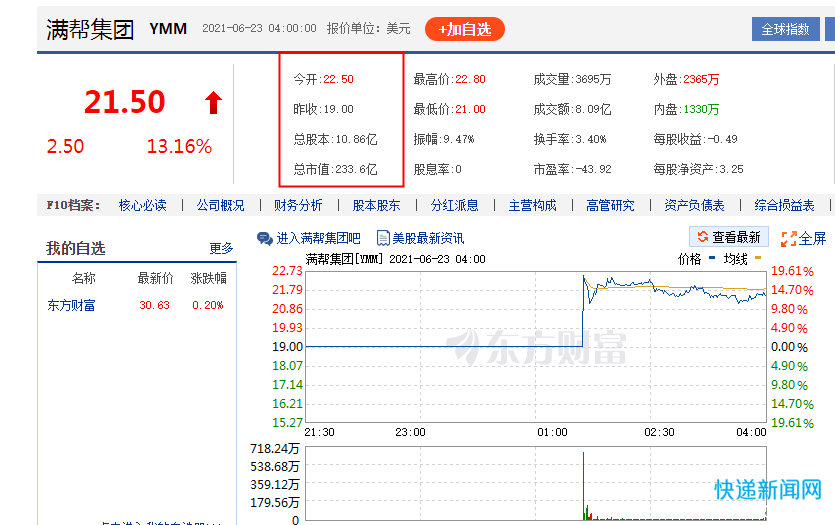
Task: Open the 进入满帮集团吧 link text
Action: 318,238
